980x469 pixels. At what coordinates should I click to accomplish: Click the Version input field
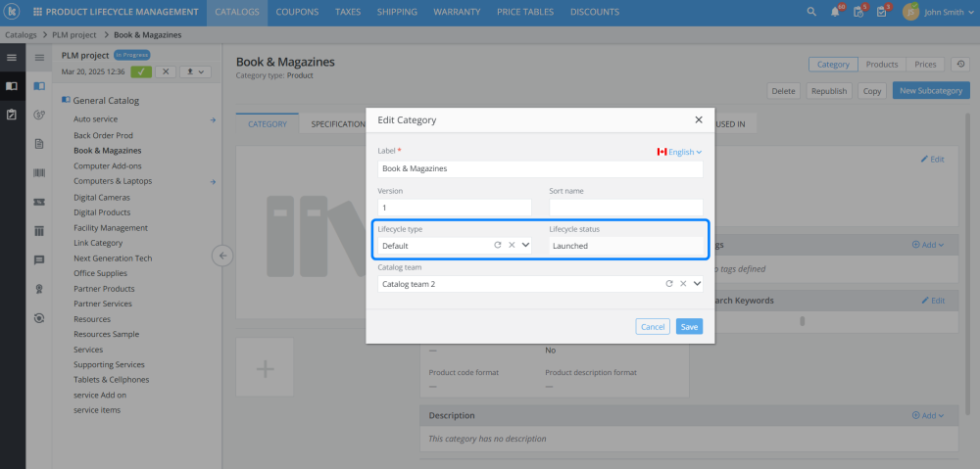(455, 208)
